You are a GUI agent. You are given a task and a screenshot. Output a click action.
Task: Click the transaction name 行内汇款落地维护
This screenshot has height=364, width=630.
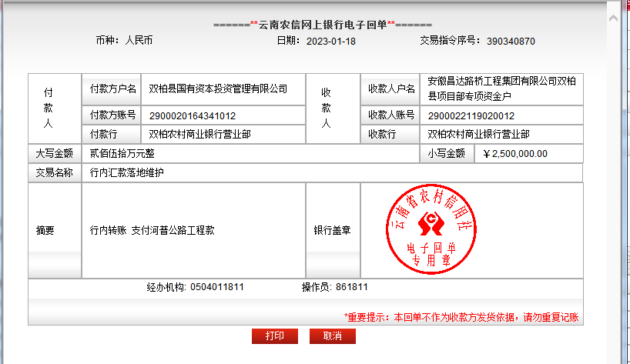coord(127,173)
